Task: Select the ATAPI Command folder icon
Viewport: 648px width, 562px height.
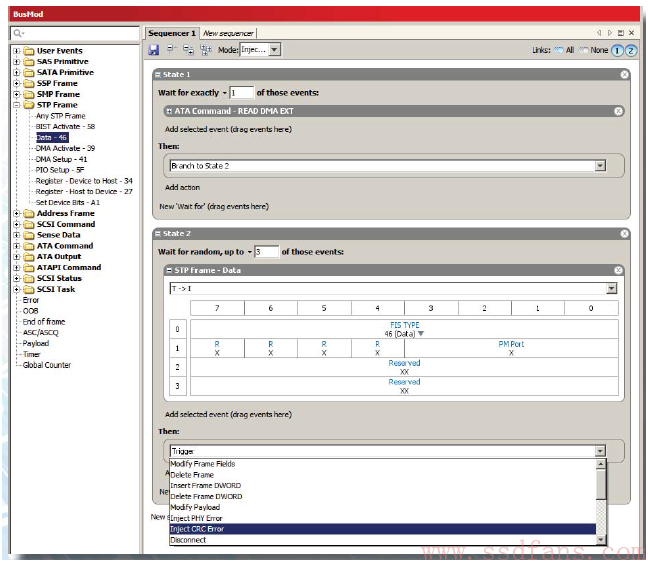Action: (29, 267)
